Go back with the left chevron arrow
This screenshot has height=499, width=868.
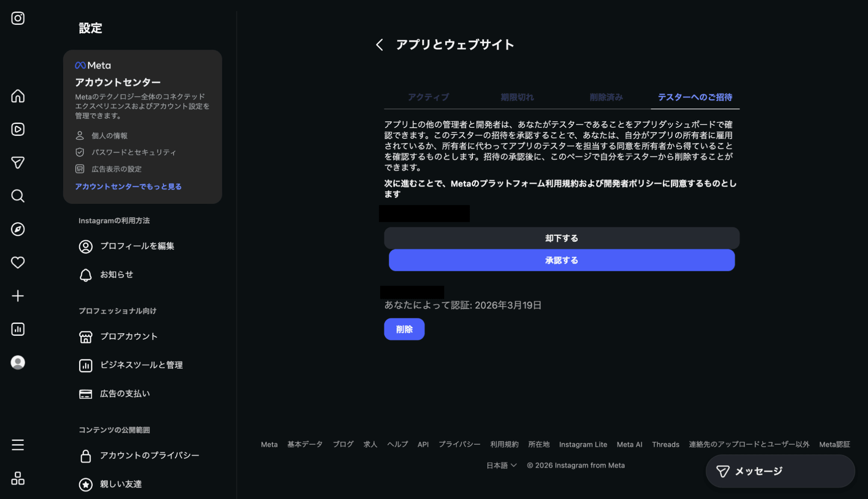[379, 45]
